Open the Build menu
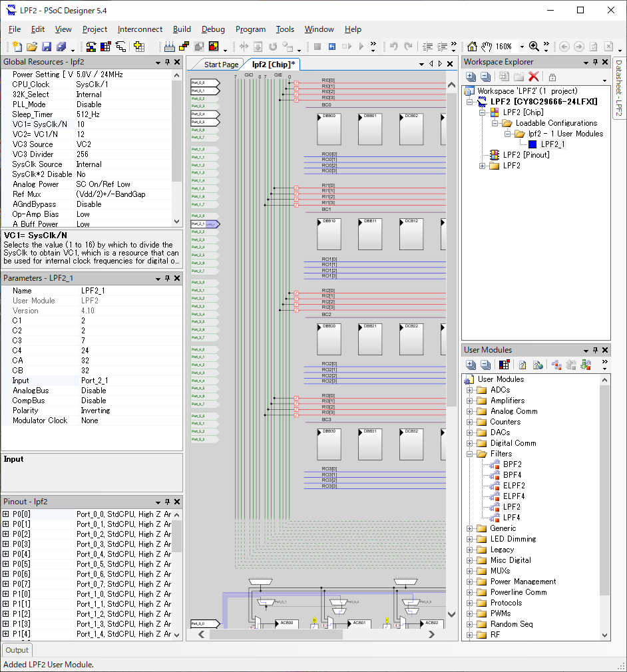Viewport: 627px width, 672px height. (182, 29)
